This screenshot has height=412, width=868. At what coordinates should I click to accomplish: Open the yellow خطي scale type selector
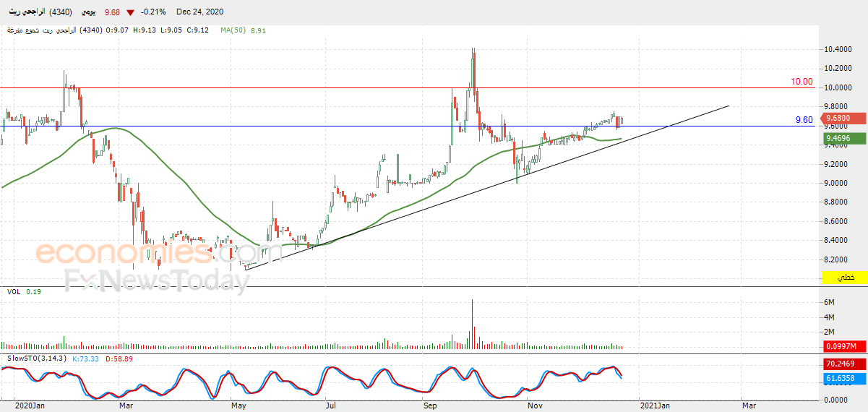pyautogui.click(x=844, y=278)
